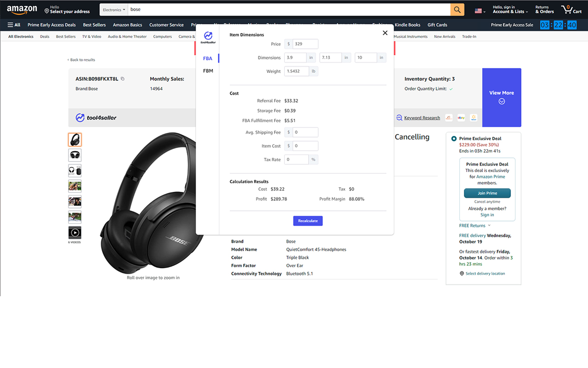Expand the FREE Returns chevron
The height and width of the screenshot is (368, 588).
pyautogui.click(x=489, y=225)
